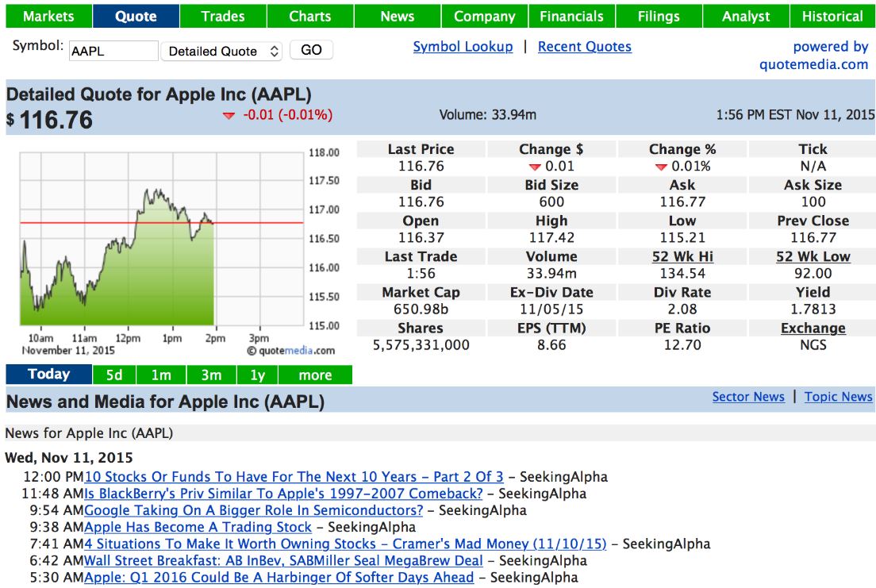Open the Detailed Quote dropdown
876x588 pixels.
pos(221,51)
